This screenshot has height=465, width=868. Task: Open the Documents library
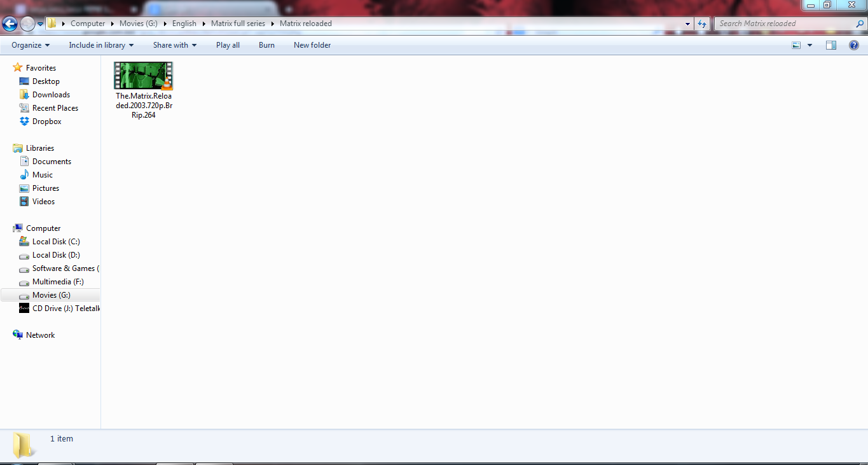point(52,162)
